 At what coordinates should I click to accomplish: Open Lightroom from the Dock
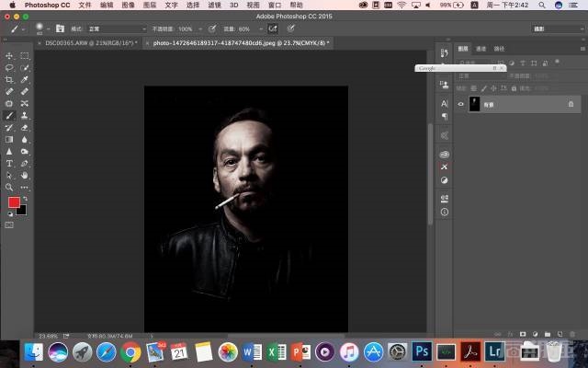point(495,351)
